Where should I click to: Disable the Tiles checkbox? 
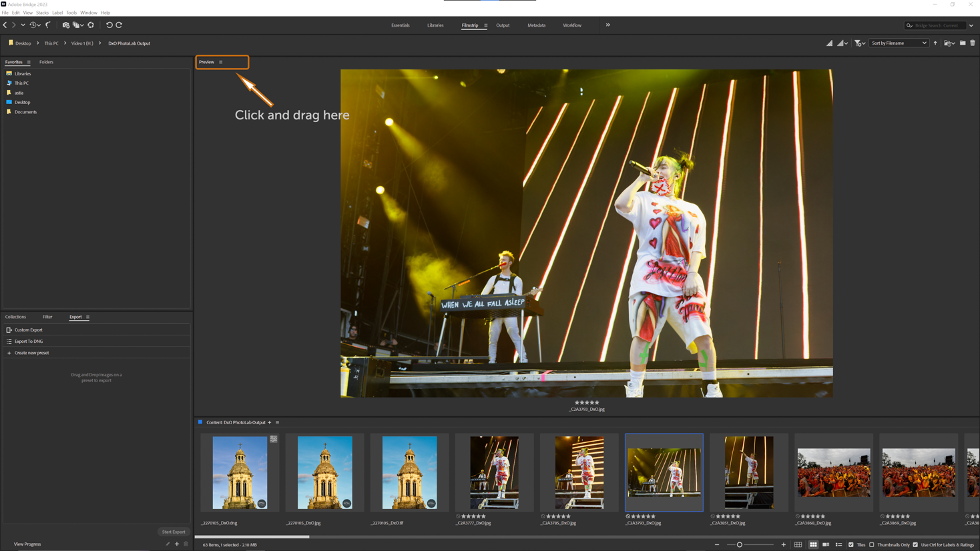(851, 544)
